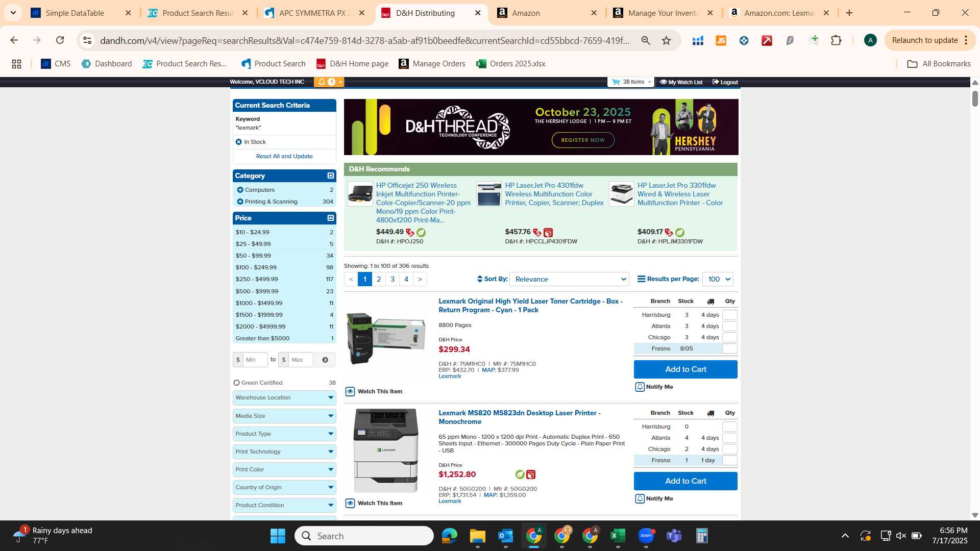Open My Watch List
The width and height of the screenshot is (980, 551).
681,82
